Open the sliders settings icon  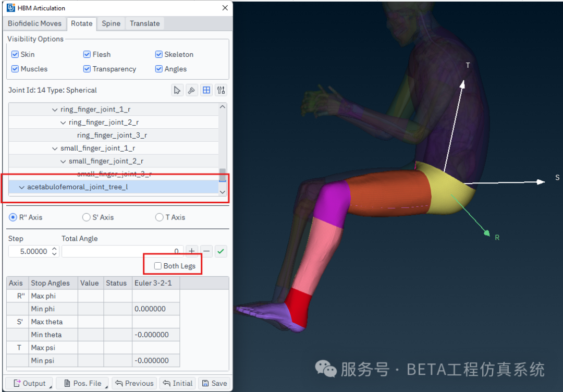[x=221, y=90]
